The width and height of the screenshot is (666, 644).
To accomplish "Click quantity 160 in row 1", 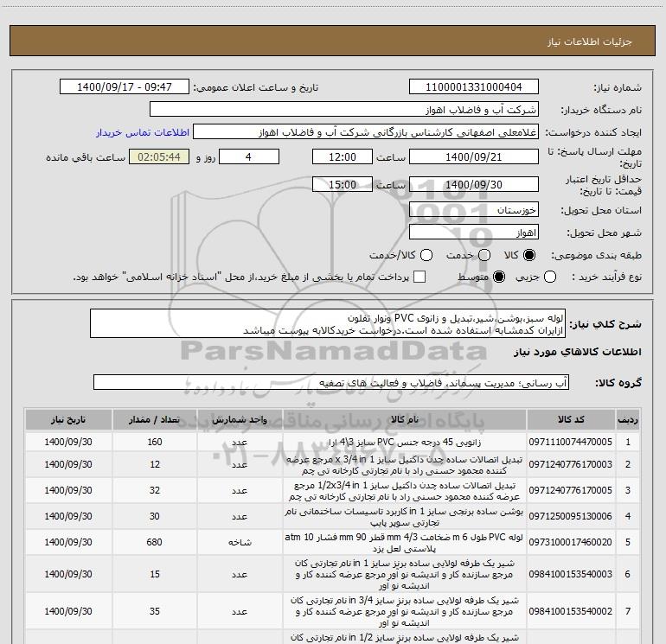I will point(155,442).
